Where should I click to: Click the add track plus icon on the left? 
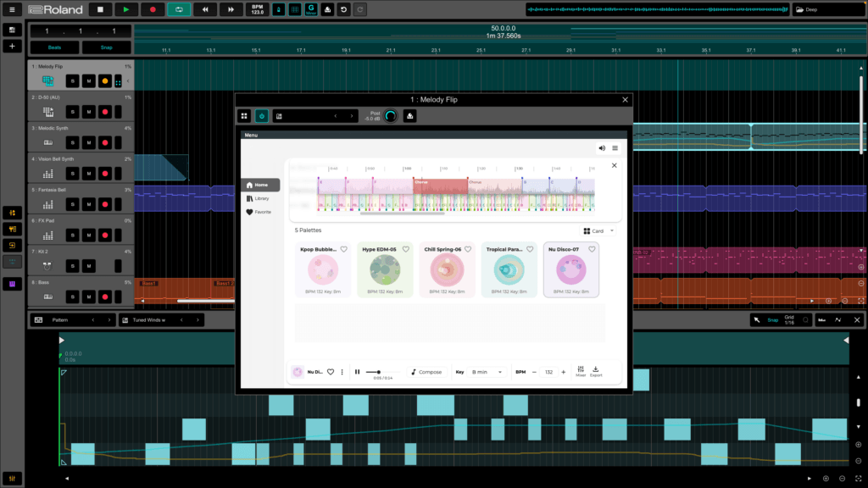pos(12,46)
